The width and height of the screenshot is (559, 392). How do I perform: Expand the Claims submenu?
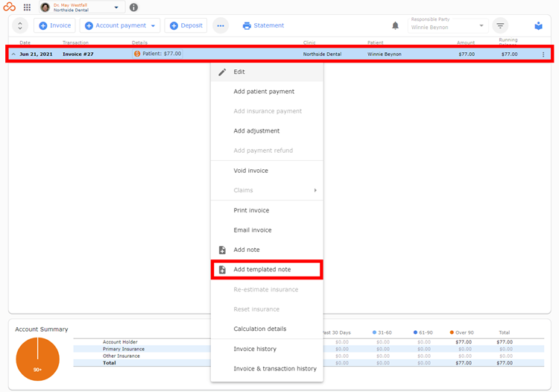pyautogui.click(x=267, y=190)
